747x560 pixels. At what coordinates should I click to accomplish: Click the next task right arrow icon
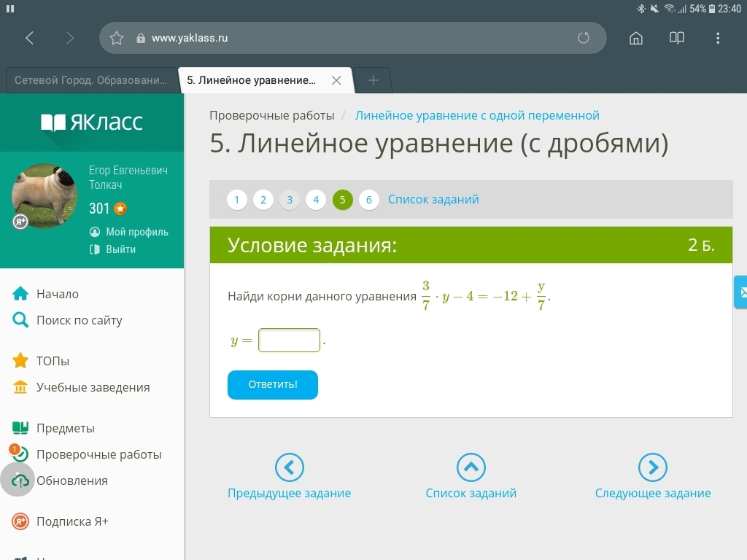tap(653, 467)
